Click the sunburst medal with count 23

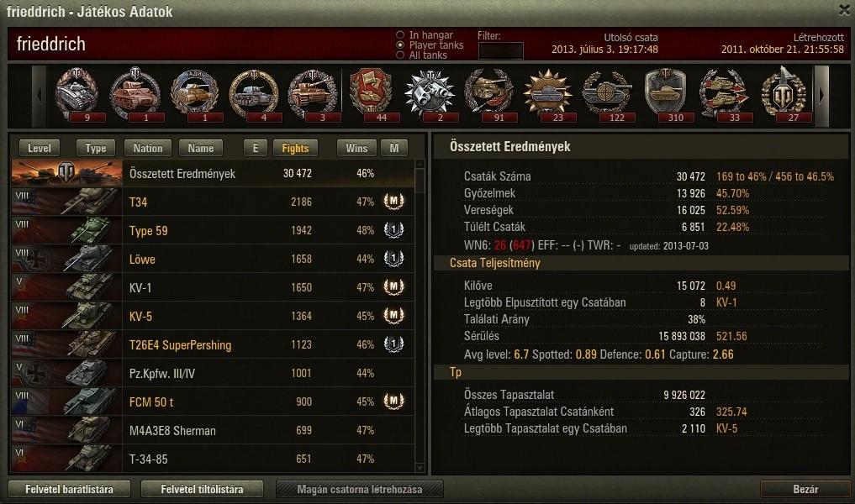547,94
